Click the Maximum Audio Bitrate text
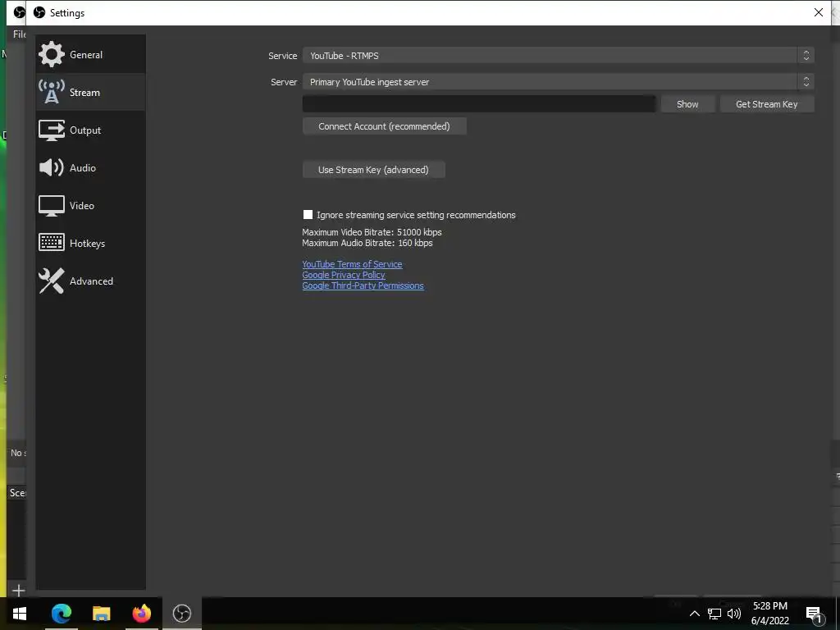The width and height of the screenshot is (840, 630). coord(367,243)
